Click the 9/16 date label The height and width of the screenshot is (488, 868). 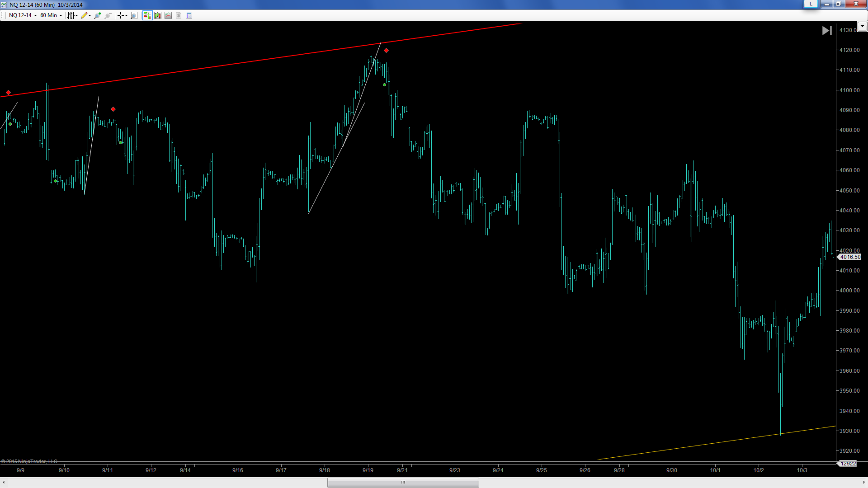point(238,470)
